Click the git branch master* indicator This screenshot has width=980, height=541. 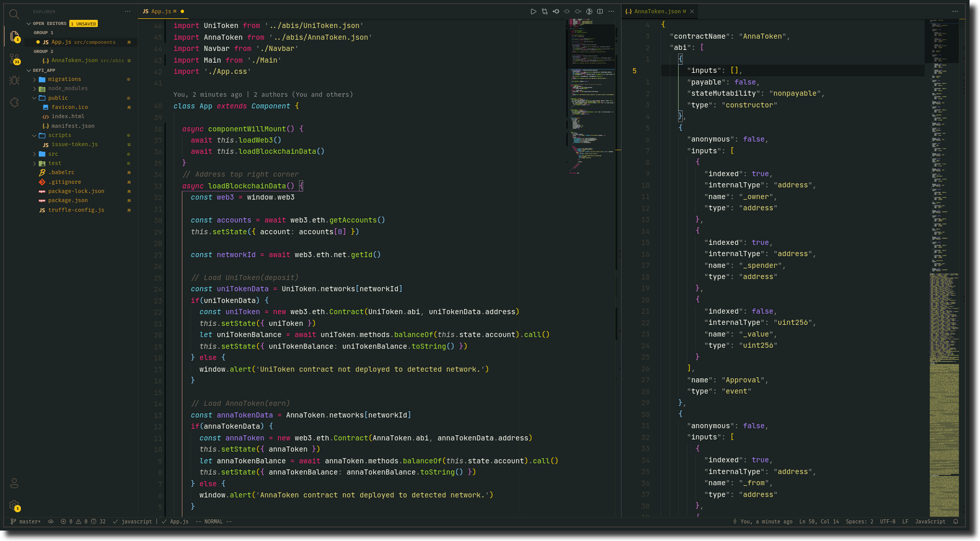pos(26,521)
